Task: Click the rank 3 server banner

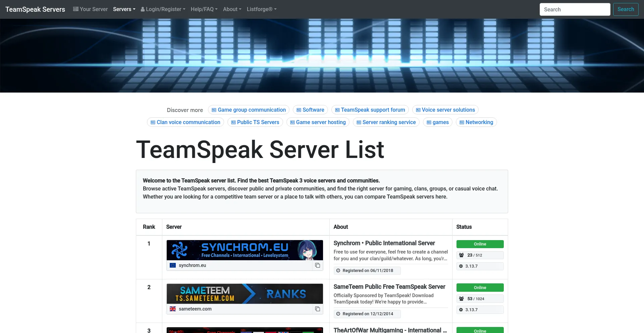Action: pos(245,330)
